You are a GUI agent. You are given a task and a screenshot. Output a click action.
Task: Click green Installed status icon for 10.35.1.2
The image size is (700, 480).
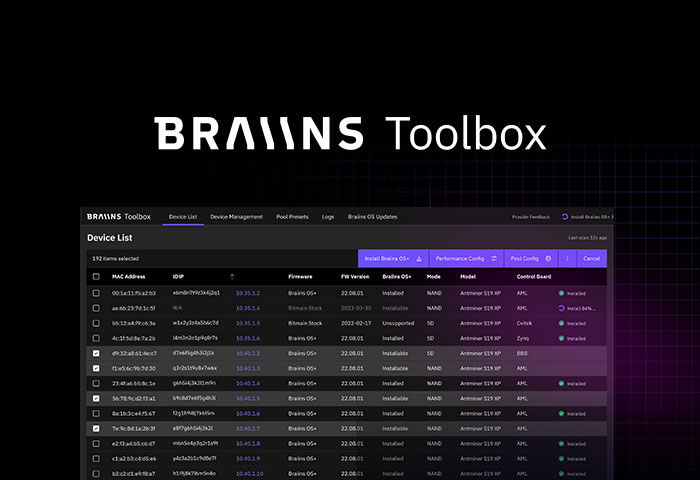[561, 293]
